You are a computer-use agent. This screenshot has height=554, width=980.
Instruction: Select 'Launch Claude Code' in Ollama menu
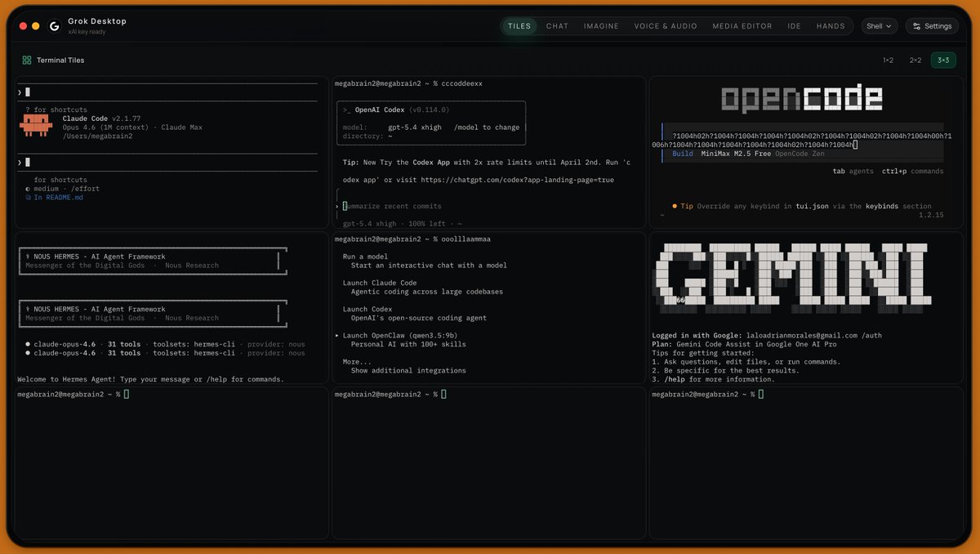[x=380, y=283]
